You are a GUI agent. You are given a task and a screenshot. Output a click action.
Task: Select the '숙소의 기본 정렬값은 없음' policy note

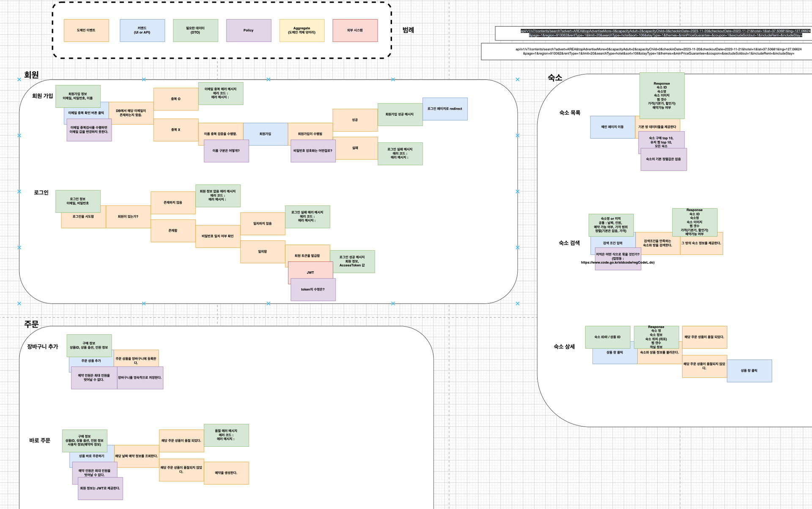point(664,160)
